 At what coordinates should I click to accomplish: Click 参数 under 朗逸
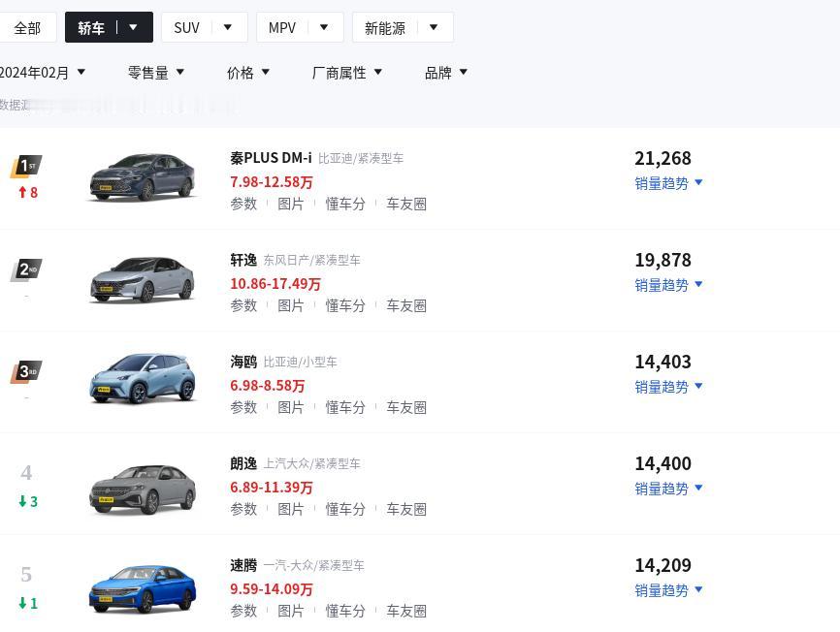pos(243,509)
